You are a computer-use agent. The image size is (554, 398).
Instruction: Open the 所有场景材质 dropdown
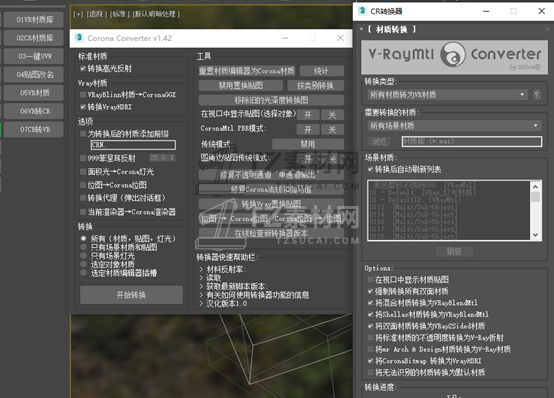coord(454,126)
